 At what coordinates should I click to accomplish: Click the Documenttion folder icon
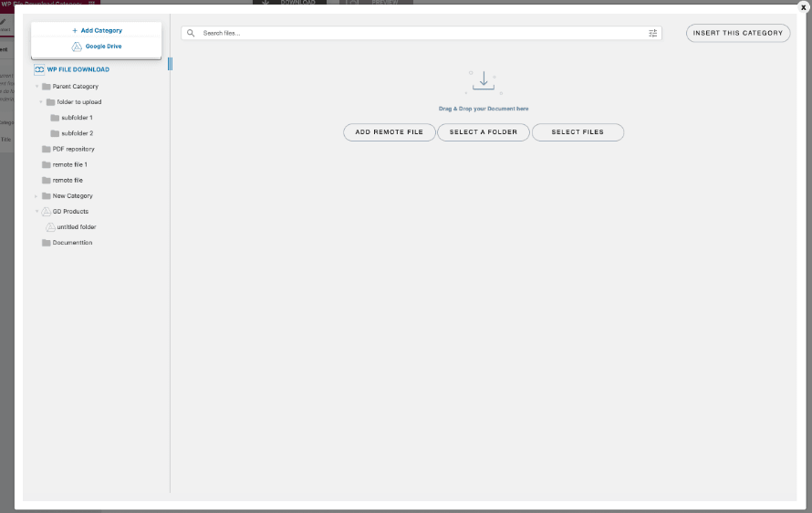[x=46, y=243]
